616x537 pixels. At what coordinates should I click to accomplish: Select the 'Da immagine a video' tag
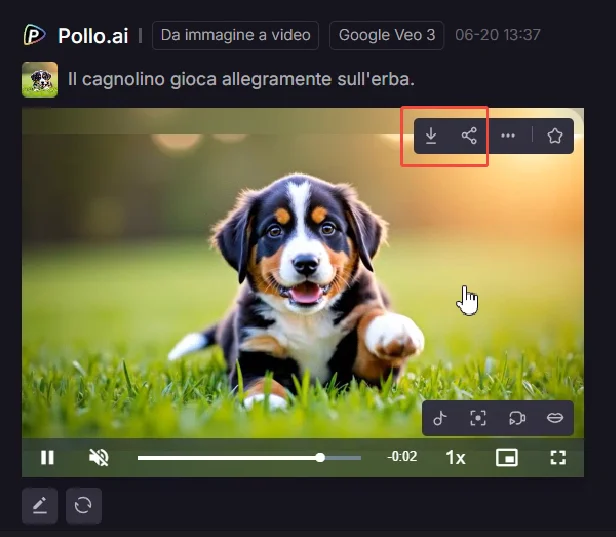tap(235, 35)
